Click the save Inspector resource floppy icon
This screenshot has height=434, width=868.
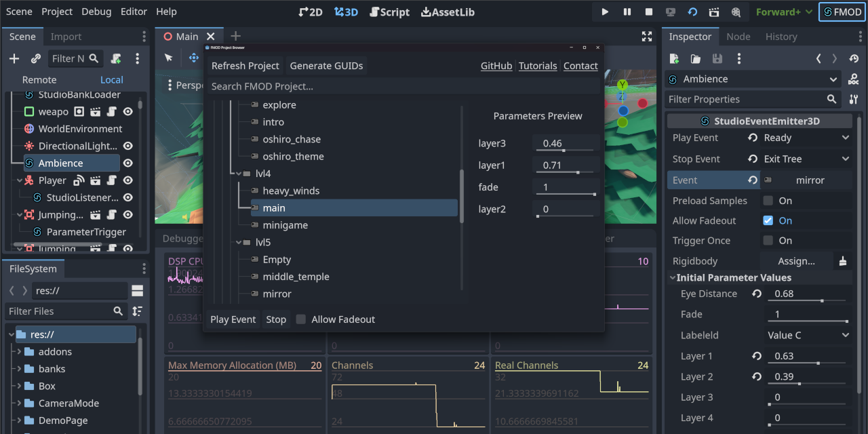coord(717,59)
